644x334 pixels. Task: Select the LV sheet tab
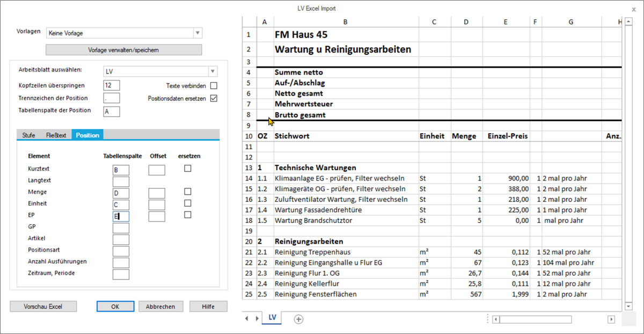tap(273, 318)
